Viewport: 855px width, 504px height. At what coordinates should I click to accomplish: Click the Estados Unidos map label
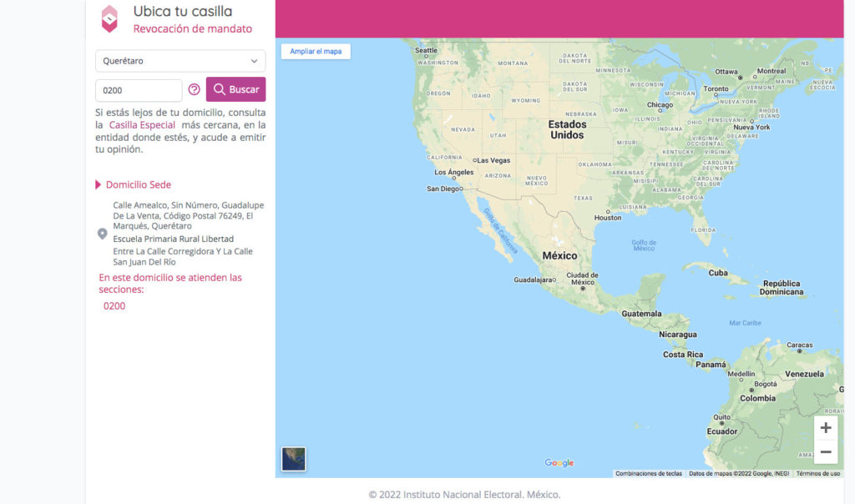[567, 129]
